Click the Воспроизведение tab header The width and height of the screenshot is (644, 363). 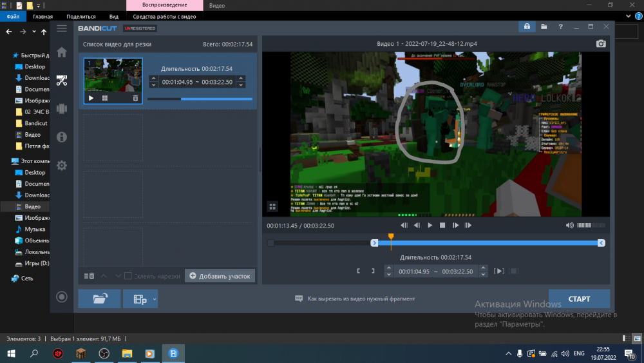[165, 5]
